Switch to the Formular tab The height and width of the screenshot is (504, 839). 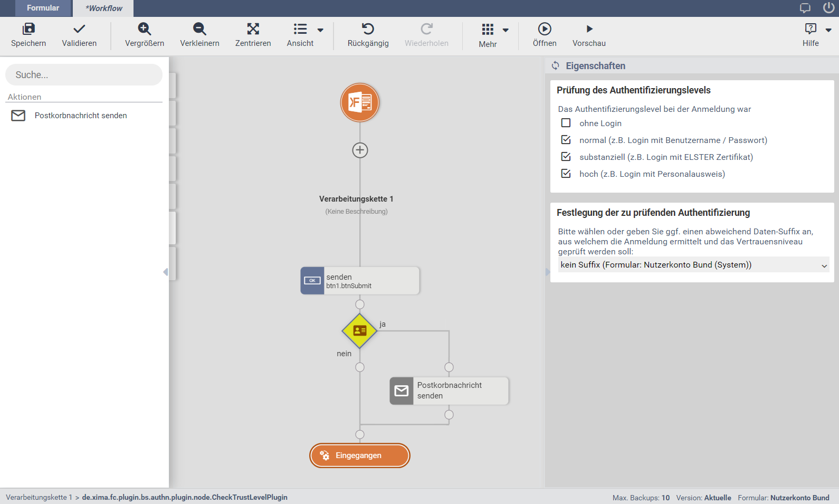point(43,8)
